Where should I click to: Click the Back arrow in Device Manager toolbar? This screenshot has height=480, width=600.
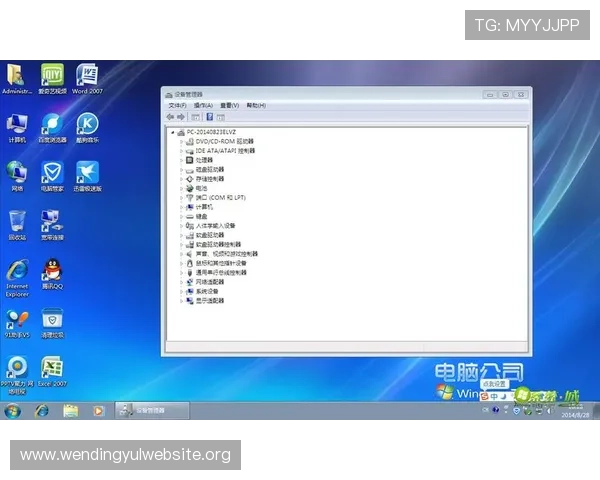click(171, 116)
